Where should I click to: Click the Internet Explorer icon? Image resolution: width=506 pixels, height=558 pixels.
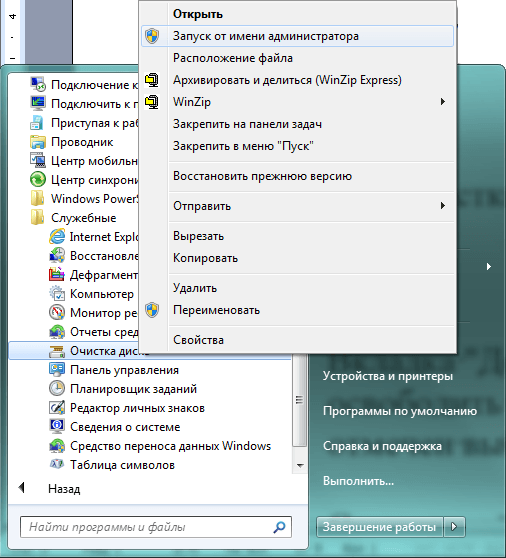pyautogui.click(x=57, y=237)
